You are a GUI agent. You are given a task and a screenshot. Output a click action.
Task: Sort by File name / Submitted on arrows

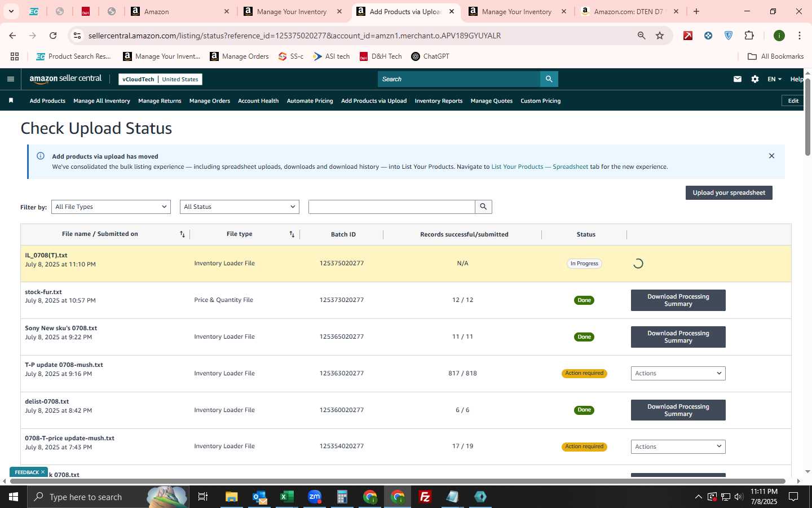182,234
